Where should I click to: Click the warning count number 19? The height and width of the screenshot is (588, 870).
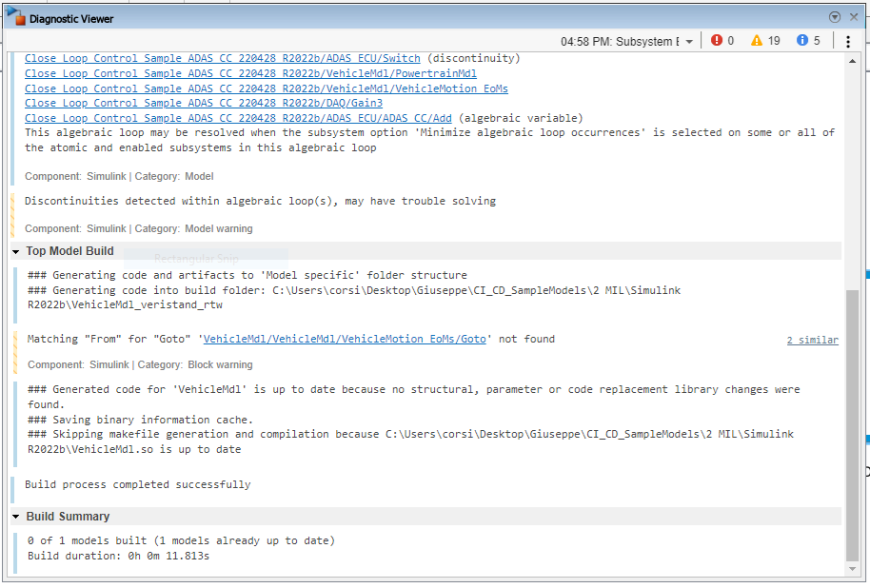(774, 41)
